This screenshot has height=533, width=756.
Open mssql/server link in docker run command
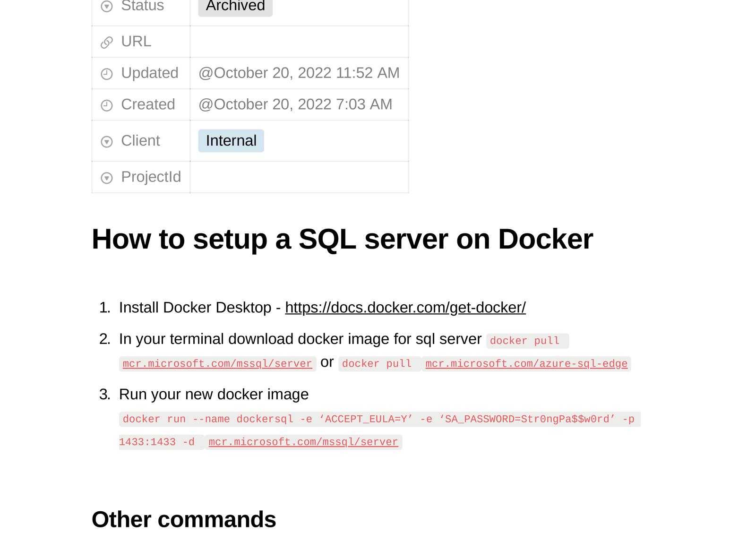303,442
